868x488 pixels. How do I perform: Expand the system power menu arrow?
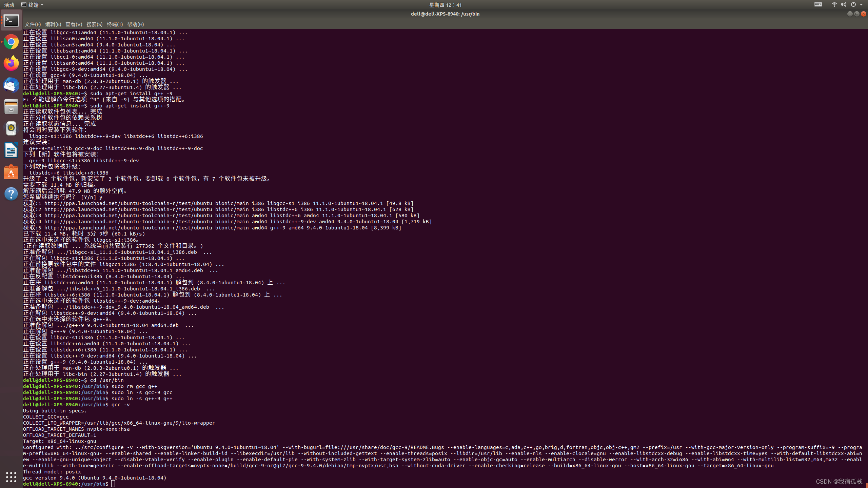(861, 5)
